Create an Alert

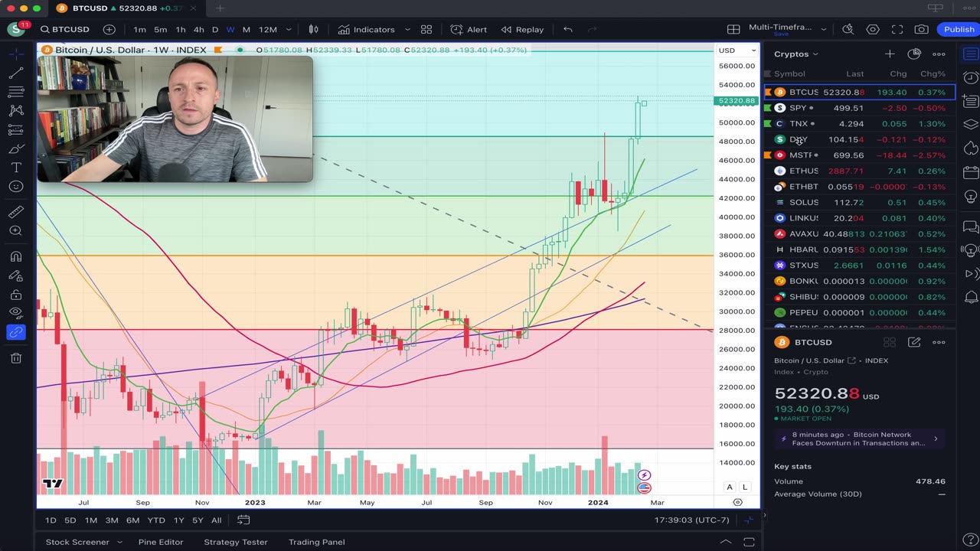469,29
